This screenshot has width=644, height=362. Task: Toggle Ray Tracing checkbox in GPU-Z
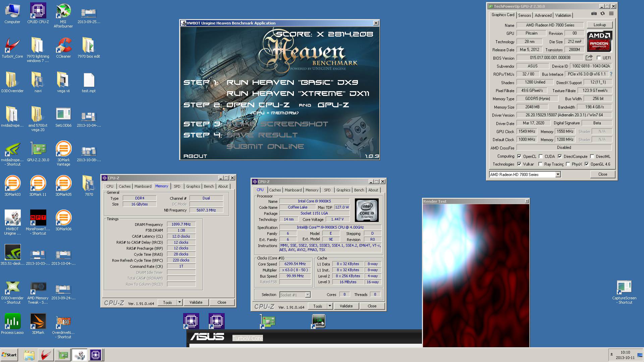point(540,164)
